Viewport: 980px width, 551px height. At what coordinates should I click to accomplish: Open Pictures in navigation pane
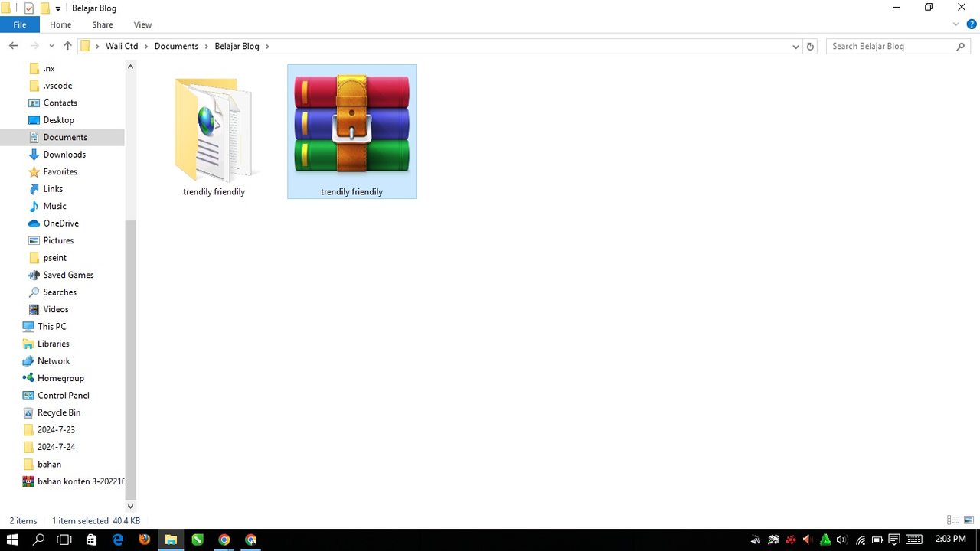pyautogui.click(x=58, y=240)
